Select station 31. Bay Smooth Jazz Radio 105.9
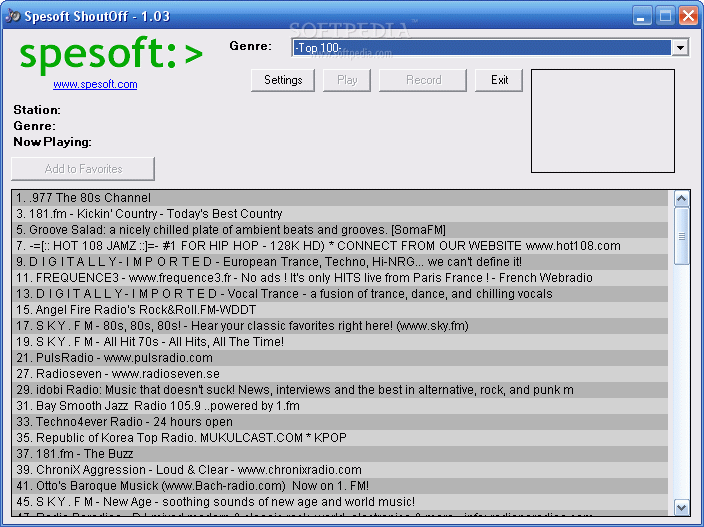This screenshot has height=527, width=704. (x=340, y=406)
